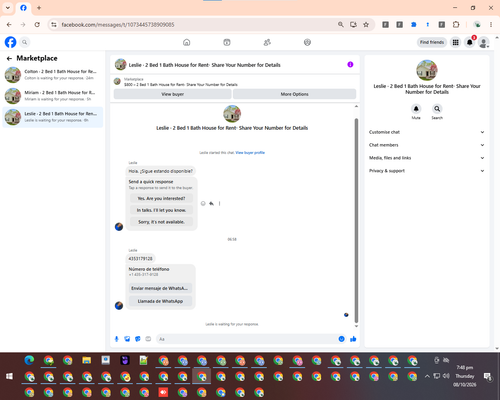The width and height of the screenshot is (500, 400).
Task: Send quick response 'Yes. Are you interested?'
Action: 161,198
